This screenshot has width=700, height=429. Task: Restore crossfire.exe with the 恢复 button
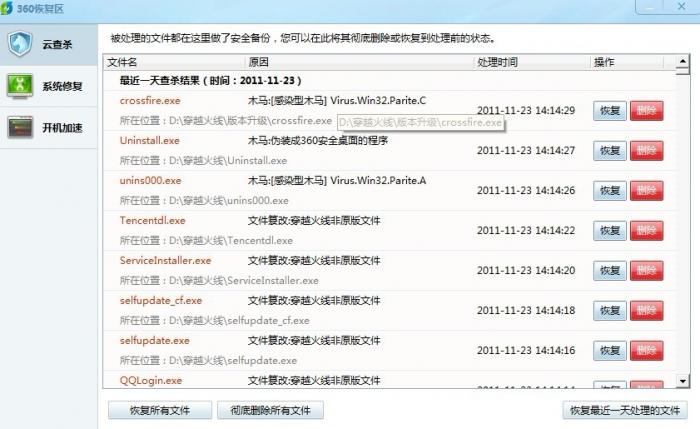[x=610, y=111]
